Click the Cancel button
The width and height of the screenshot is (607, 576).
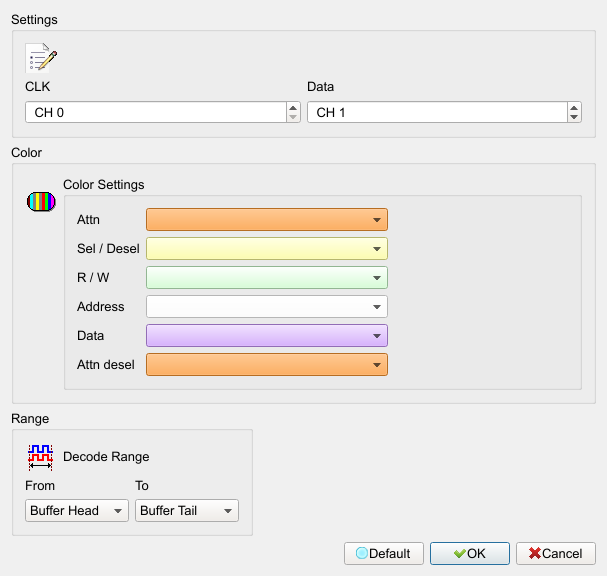click(556, 554)
